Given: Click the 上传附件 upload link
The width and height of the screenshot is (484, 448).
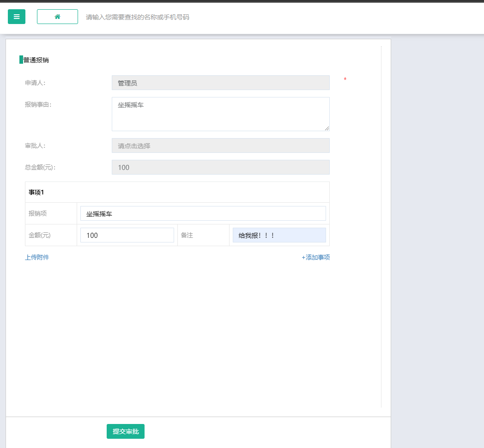Looking at the screenshot, I should tap(37, 257).
